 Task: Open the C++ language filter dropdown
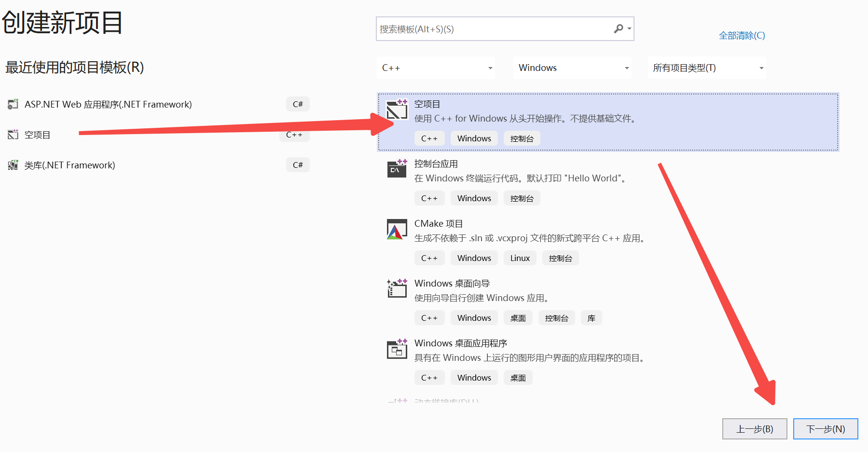[436, 68]
